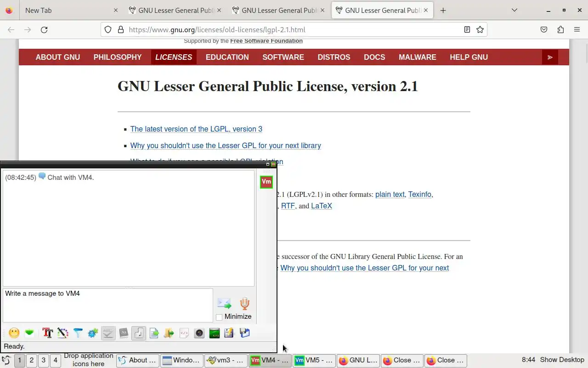The height and width of the screenshot is (368, 588).
Task: Open the start menu icon on taskbar
Action: tap(6, 360)
